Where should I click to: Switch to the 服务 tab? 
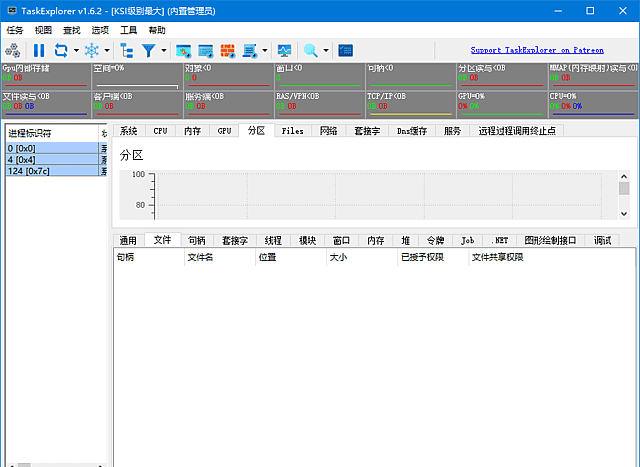452,131
